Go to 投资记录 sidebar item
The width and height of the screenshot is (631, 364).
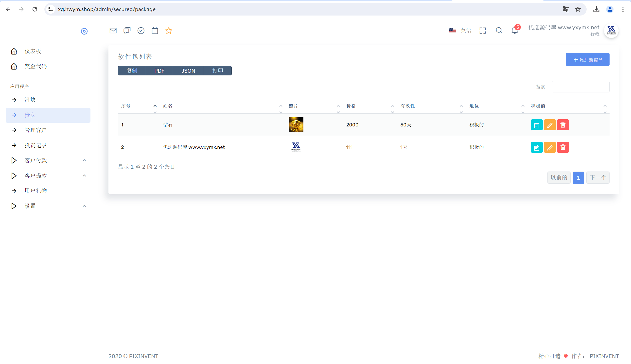click(x=48, y=145)
